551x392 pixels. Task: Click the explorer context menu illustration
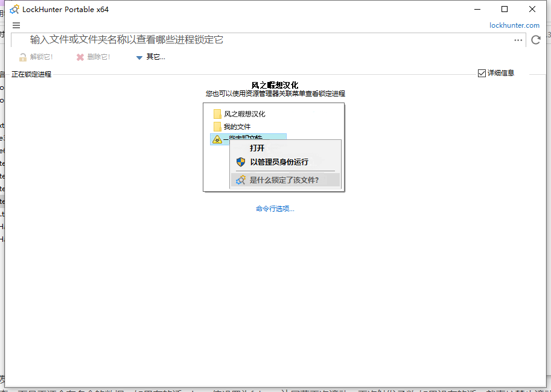coord(274,147)
